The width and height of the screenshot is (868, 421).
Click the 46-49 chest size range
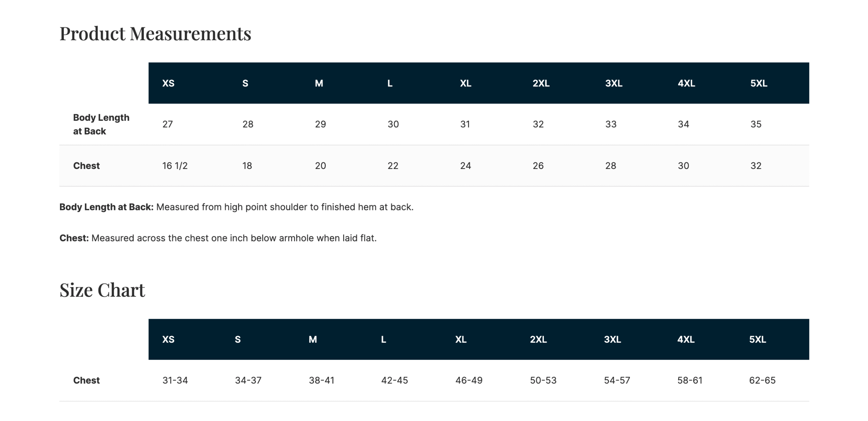coord(469,380)
